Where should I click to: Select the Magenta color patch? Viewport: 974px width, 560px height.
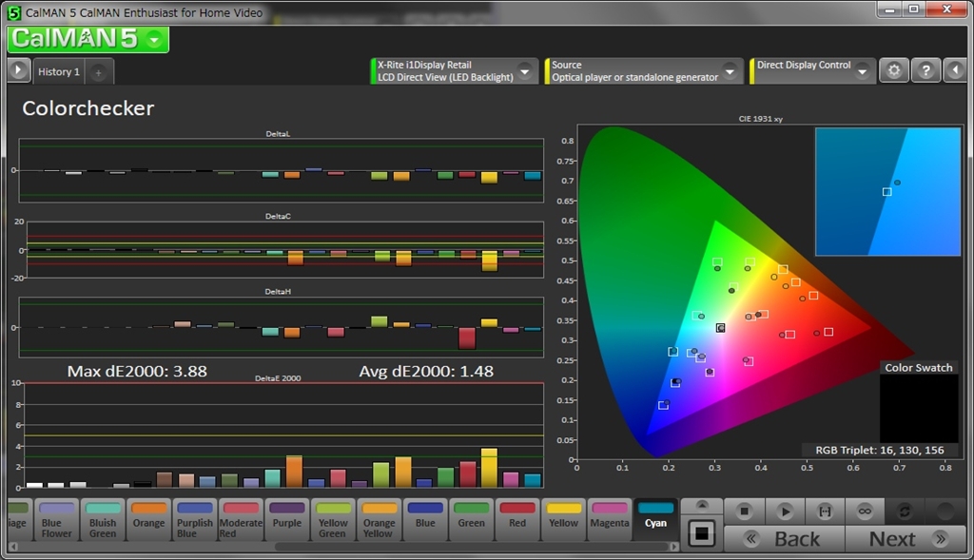click(x=610, y=519)
